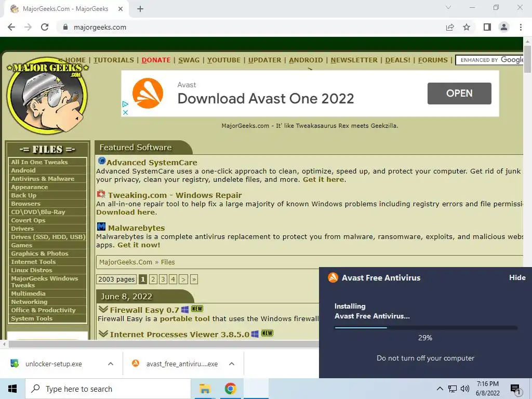Click Firewall Easy download arrow icon
The image size is (532, 399).
click(x=103, y=310)
